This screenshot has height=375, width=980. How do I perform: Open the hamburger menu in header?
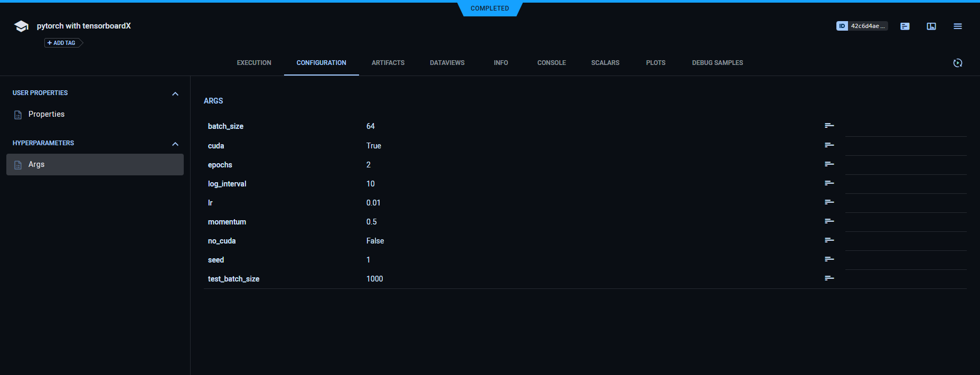pos(958,26)
